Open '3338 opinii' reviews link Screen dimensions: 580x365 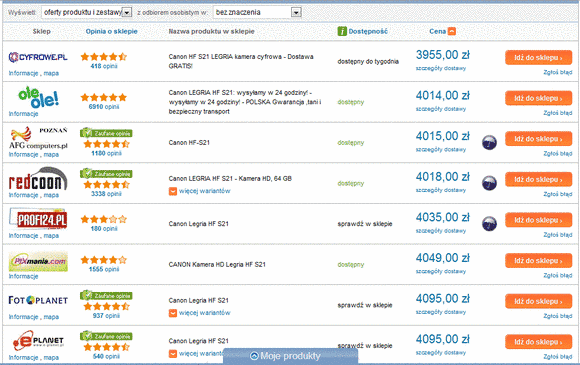(106, 194)
